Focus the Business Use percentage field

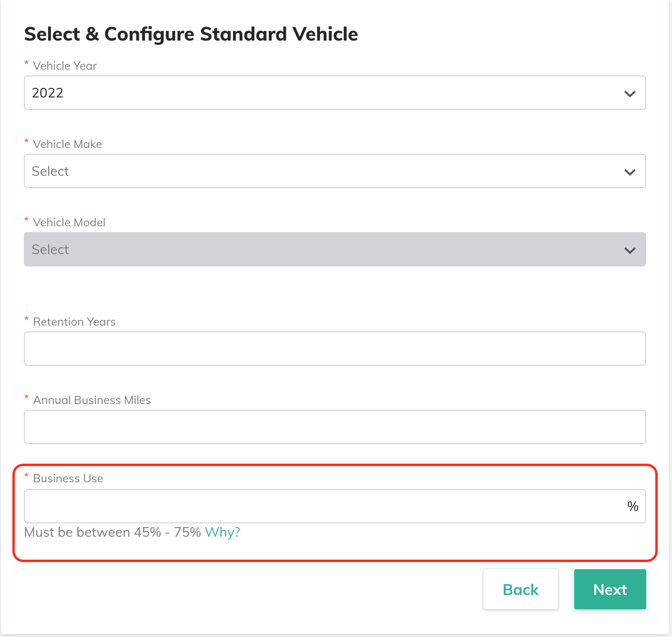(325, 506)
